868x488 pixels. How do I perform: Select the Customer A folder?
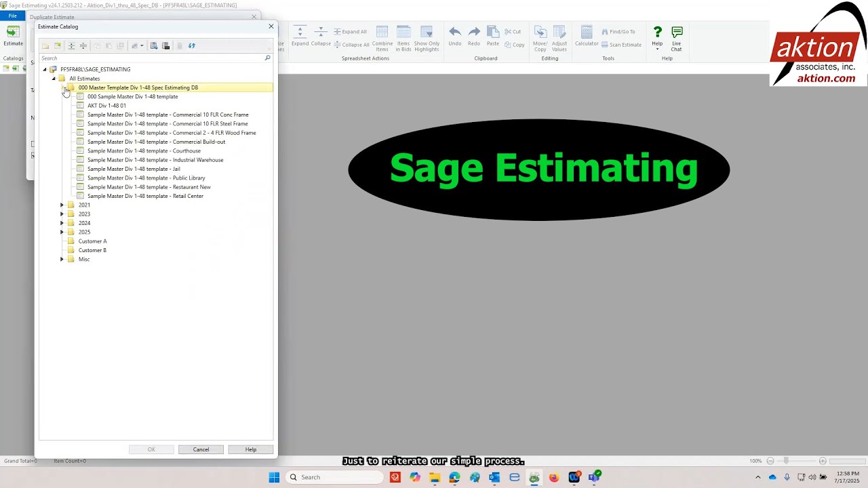point(92,241)
